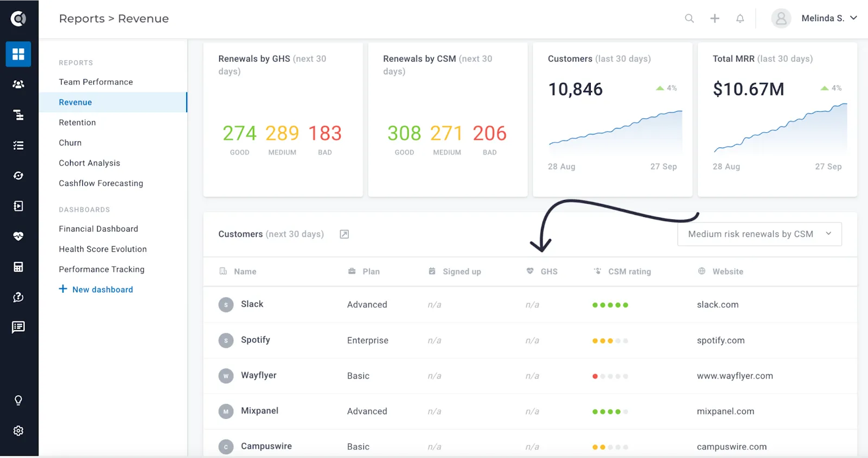Click the refresh sync sidebar icon

tap(18, 176)
